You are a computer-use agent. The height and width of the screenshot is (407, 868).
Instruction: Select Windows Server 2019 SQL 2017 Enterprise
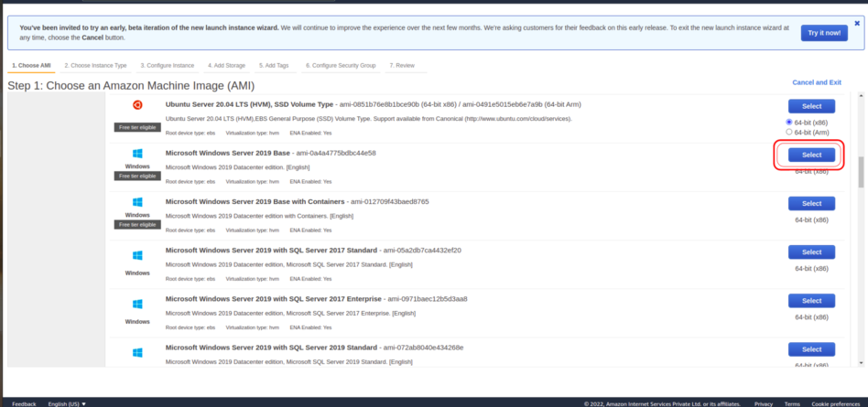point(811,301)
